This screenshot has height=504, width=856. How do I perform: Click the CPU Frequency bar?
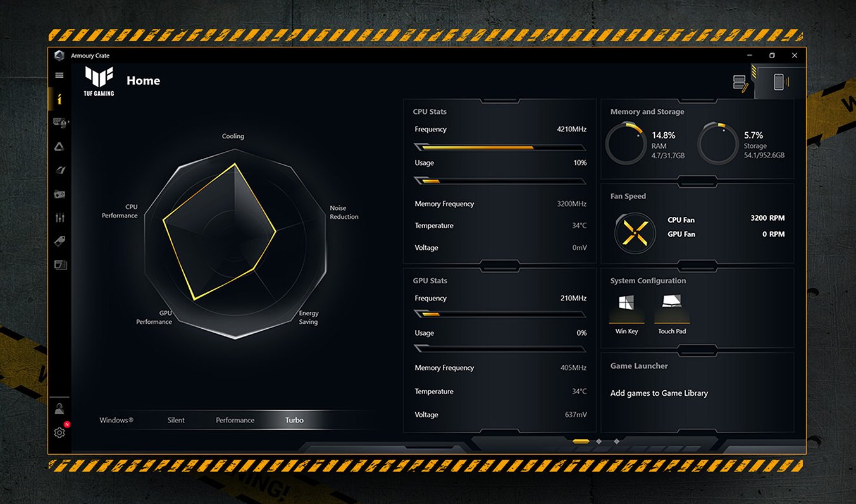499,147
